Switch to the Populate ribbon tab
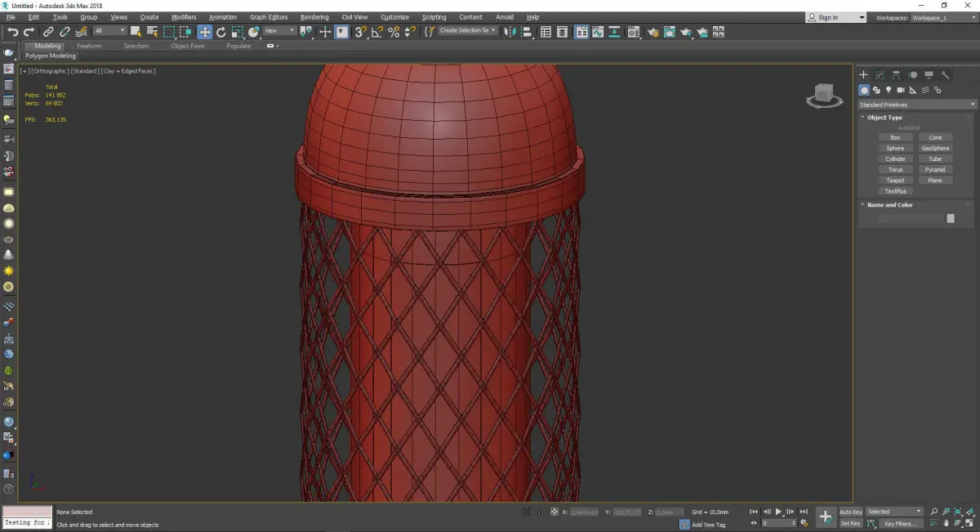 (x=238, y=47)
